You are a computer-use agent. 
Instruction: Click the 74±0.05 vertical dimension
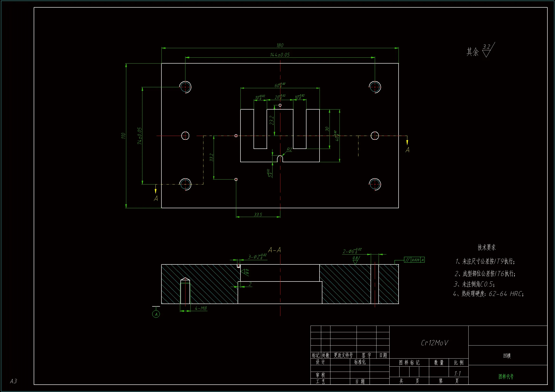coord(140,136)
